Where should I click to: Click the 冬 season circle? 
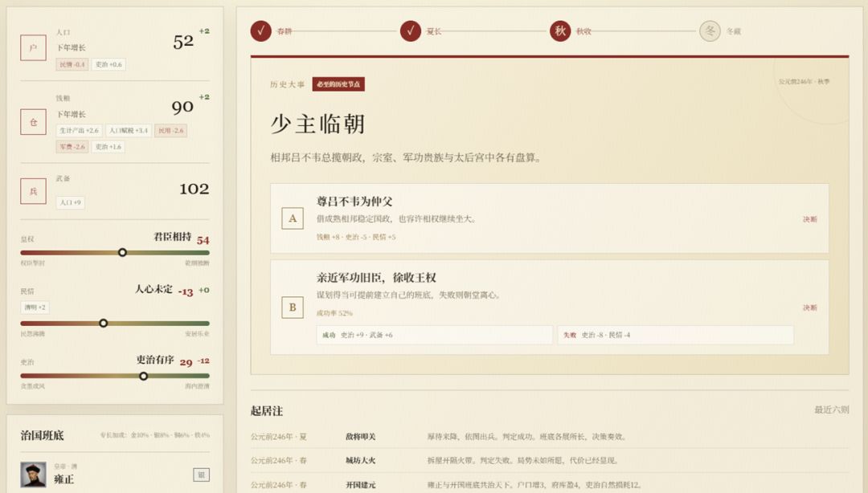coord(710,31)
